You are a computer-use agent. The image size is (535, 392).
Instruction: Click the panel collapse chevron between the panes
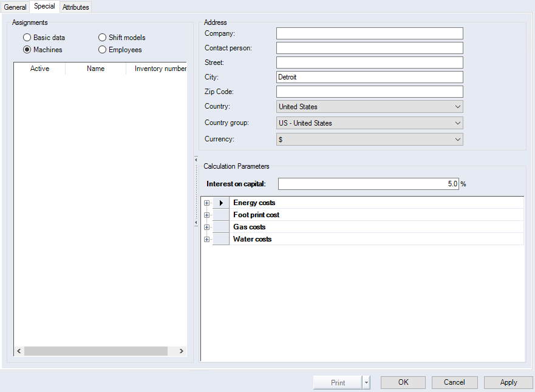click(x=196, y=223)
